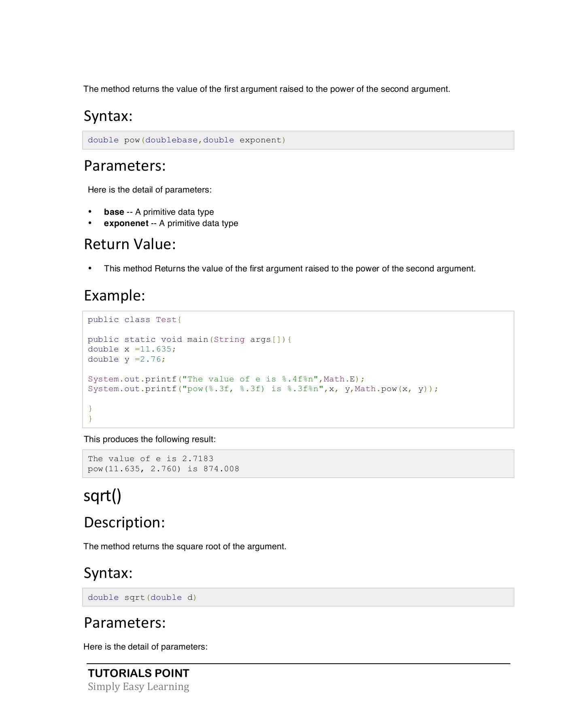Screen dimensions: 563x728
Task: Click the sqrt method syntax code line
Action: [x=142, y=597]
